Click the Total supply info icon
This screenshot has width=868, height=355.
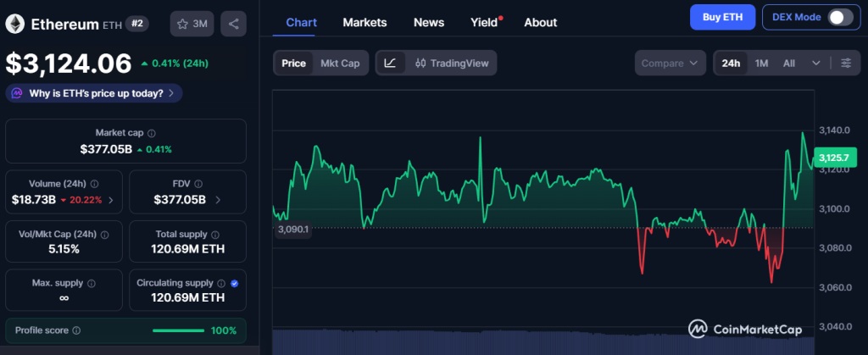[215, 235]
